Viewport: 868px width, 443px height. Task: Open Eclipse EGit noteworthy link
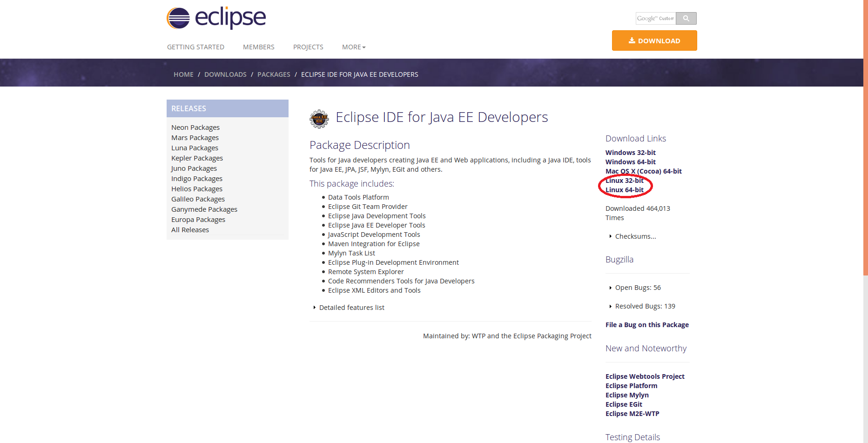(624, 404)
